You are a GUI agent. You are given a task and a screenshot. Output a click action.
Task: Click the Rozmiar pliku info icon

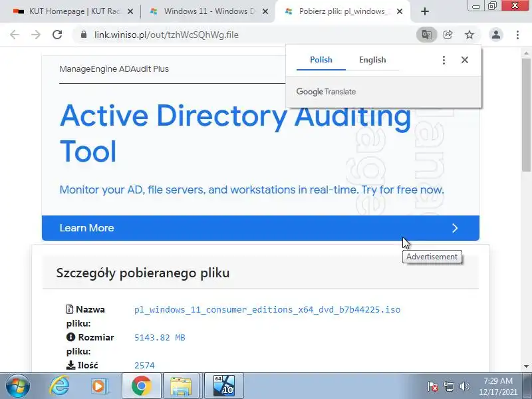(70, 337)
